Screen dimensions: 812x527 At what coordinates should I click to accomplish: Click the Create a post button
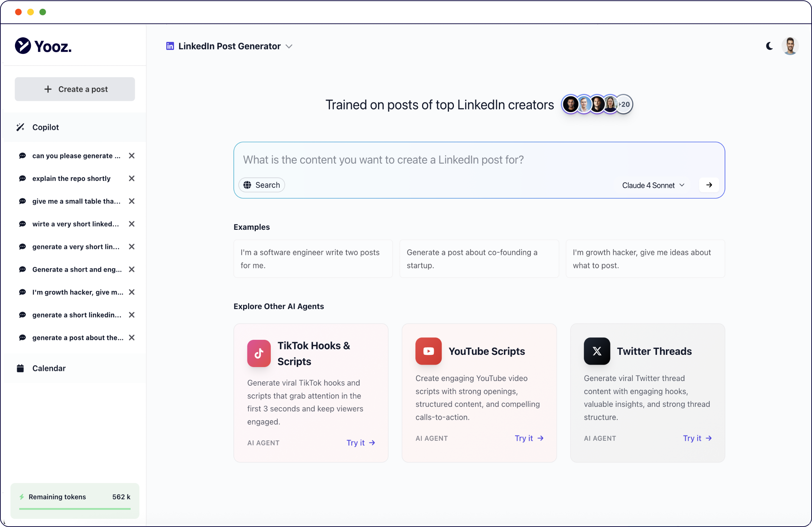(75, 89)
